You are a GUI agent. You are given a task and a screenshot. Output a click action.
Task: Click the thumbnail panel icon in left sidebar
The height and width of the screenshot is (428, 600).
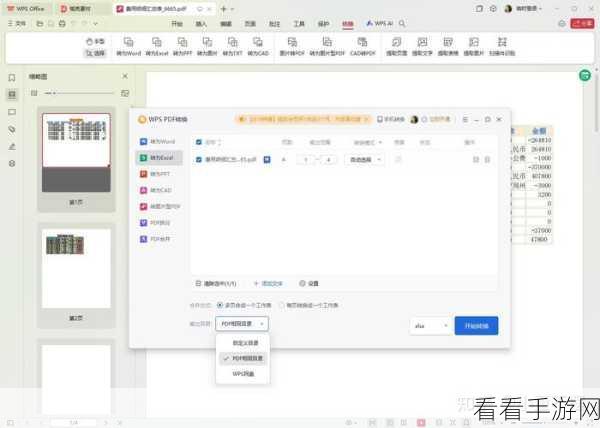click(12, 94)
